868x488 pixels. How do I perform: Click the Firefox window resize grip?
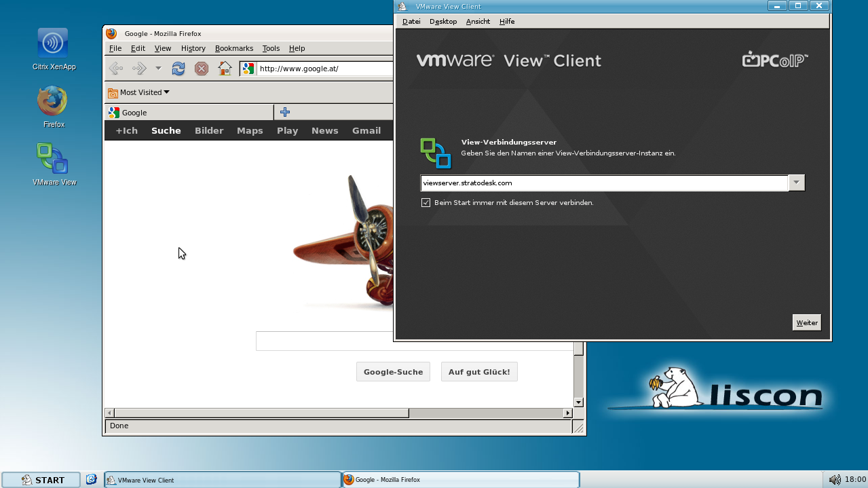pos(579,427)
